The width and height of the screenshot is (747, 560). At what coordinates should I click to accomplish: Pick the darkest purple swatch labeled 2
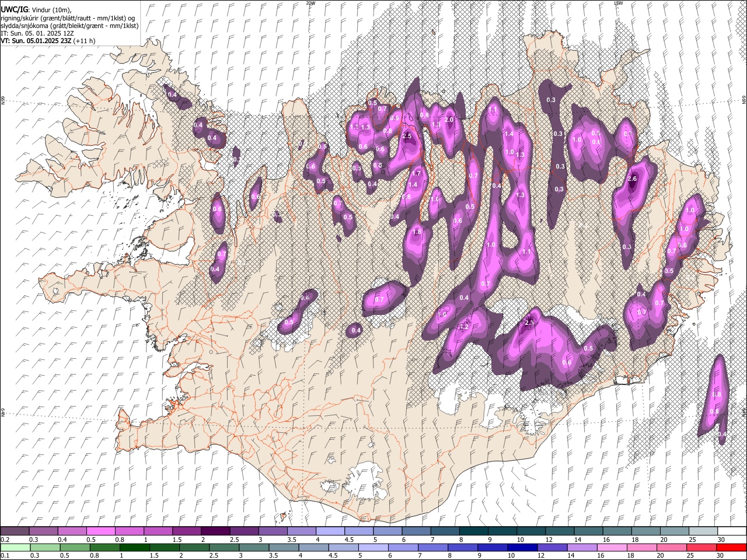click(215, 531)
